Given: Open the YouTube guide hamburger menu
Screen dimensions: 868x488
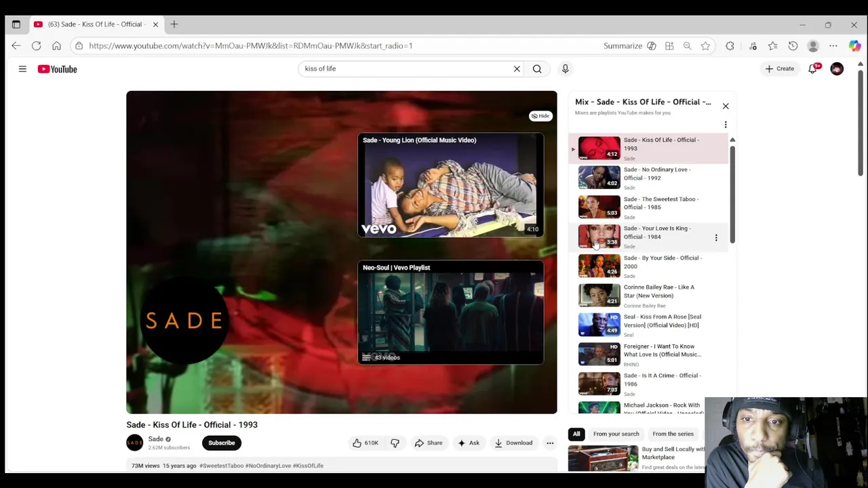Looking at the screenshot, I should [22, 68].
